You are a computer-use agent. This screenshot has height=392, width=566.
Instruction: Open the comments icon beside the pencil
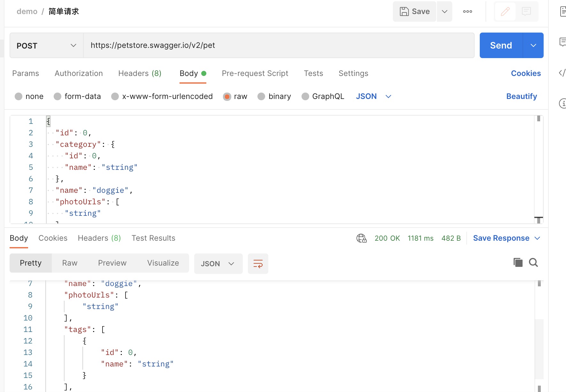pyautogui.click(x=526, y=11)
